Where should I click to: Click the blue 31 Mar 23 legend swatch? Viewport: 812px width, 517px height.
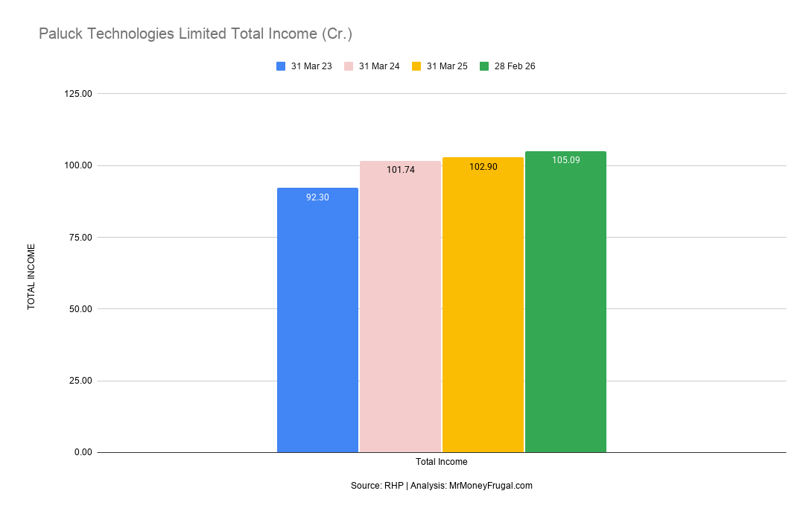pyautogui.click(x=281, y=66)
